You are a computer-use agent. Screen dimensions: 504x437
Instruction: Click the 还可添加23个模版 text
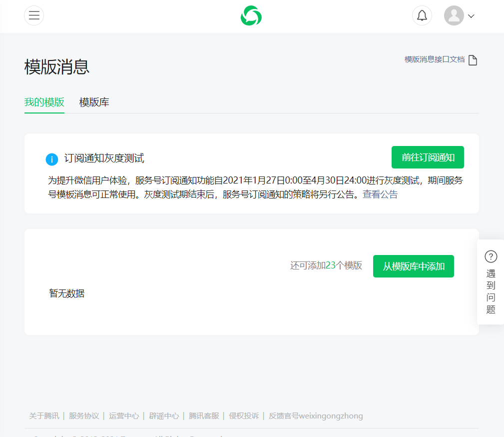point(326,265)
